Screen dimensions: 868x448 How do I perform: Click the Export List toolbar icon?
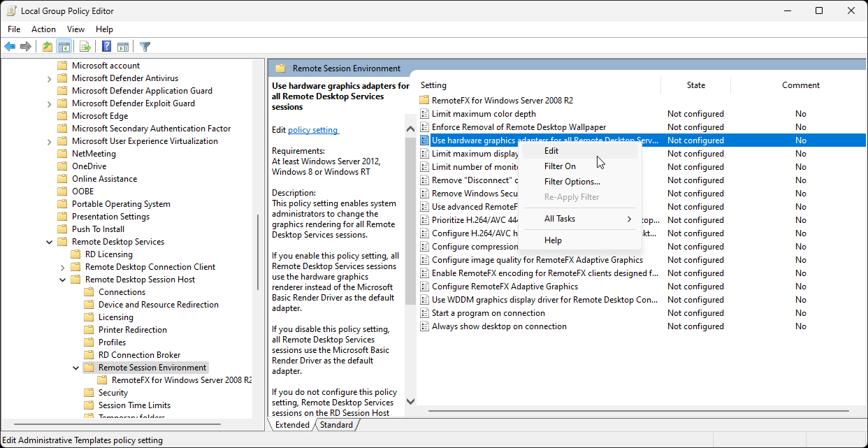pyautogui.click(x=85, y=46)
